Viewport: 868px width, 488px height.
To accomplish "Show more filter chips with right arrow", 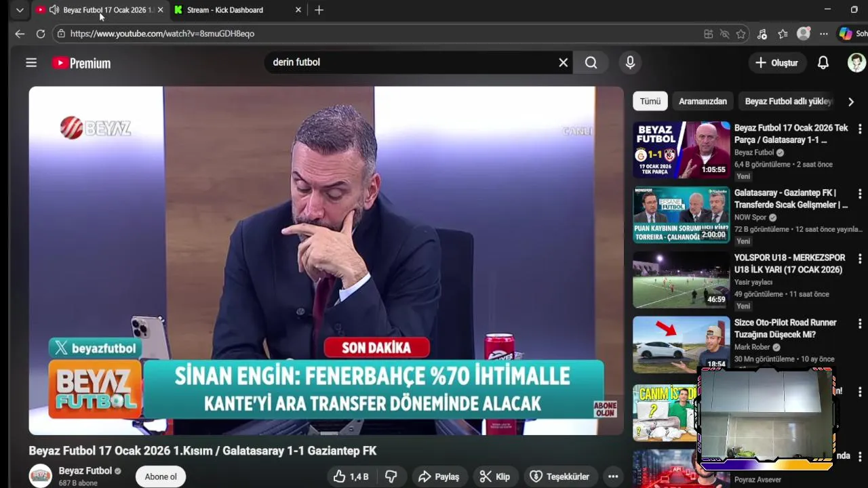I will [x=851, y=102].
